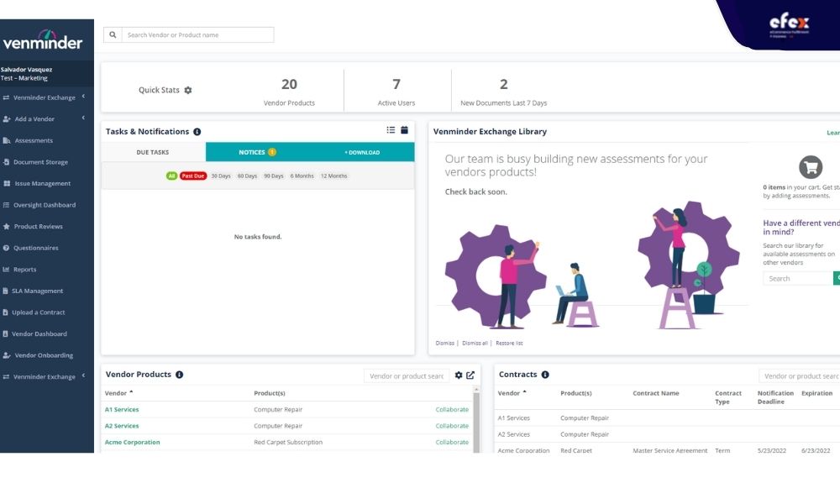Select Upload a Contract in sidebar
840x504 pixels.
coord(38,312)
